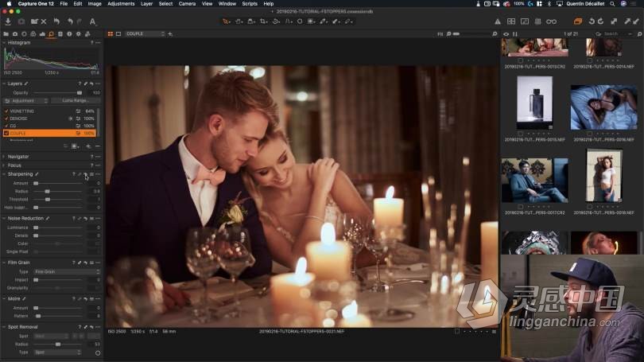Open the Layer menu
Image resolution: width=644 pixels, height=362 pixels.
tap(146, 4)
